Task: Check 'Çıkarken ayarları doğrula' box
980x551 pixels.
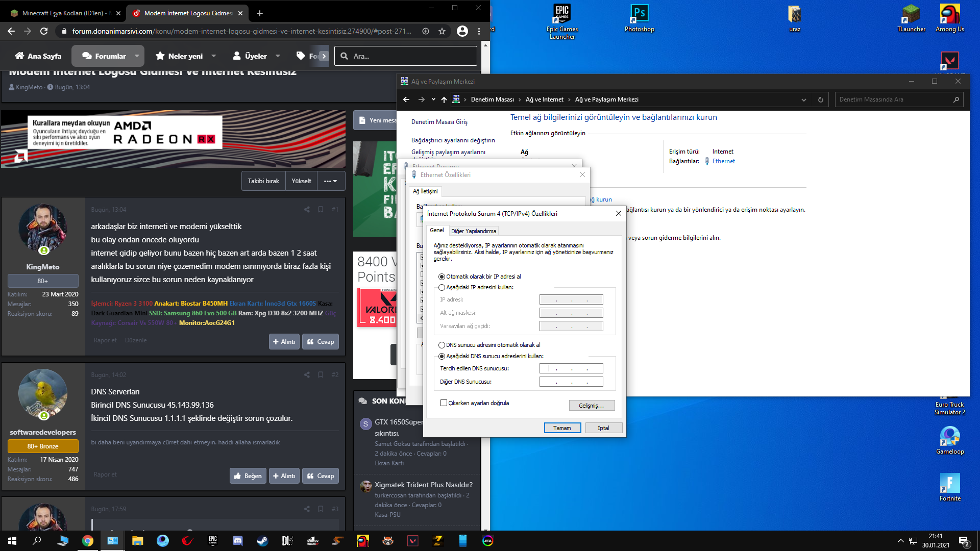Action: 444,403
